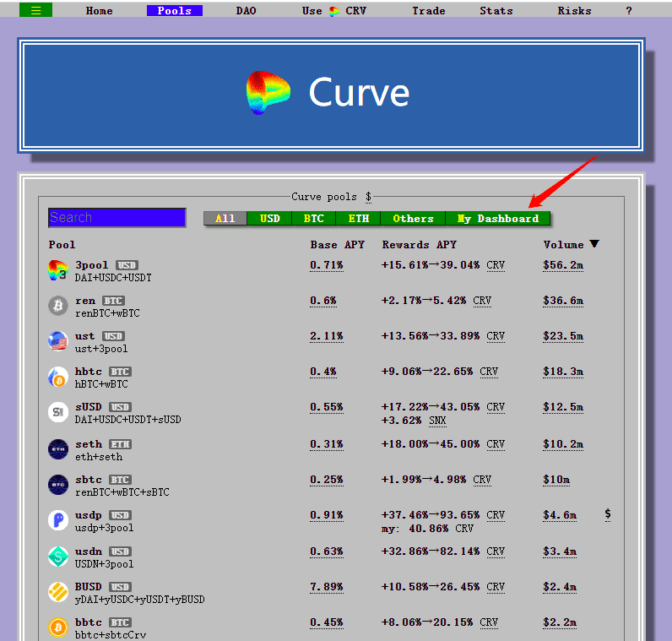Viewport: 672px width, 641px height.
Task: Open the Pools menu
Action: 175,11
